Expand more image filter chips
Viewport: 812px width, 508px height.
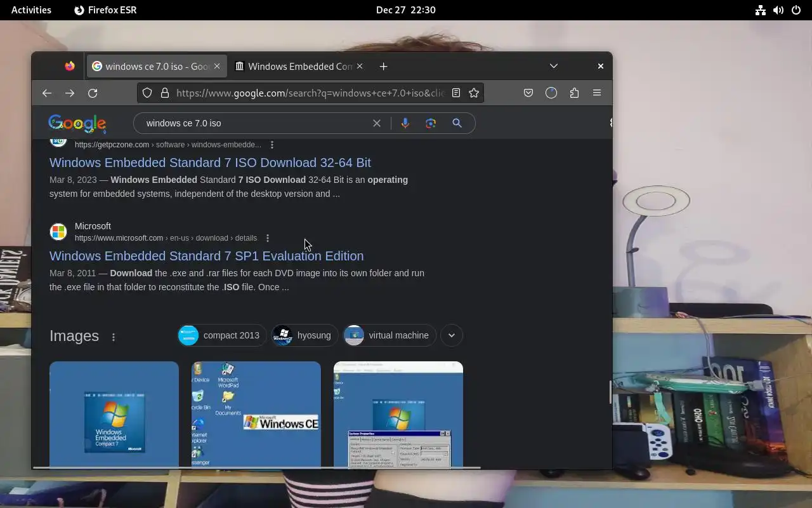452,335
